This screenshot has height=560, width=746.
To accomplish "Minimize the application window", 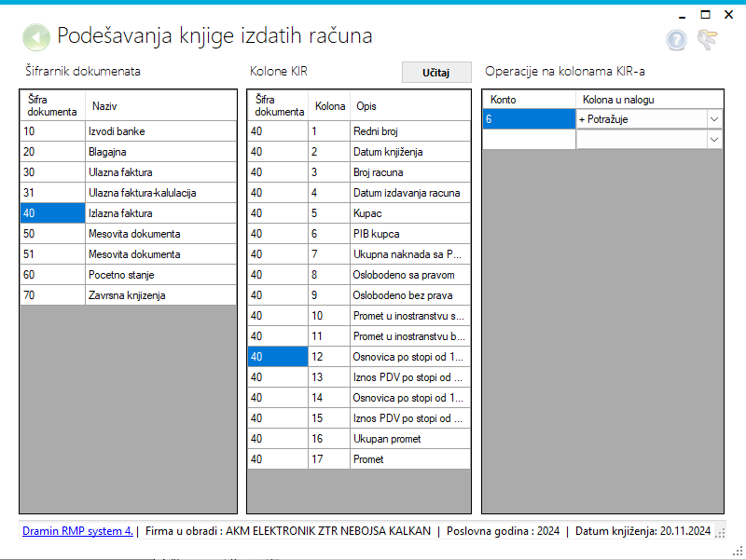I will [679, 14].
